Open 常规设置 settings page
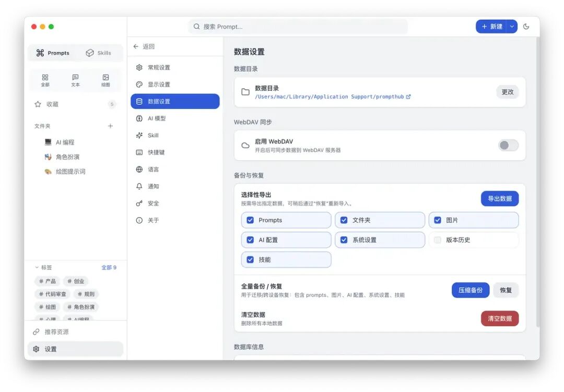 click(175, 68)
